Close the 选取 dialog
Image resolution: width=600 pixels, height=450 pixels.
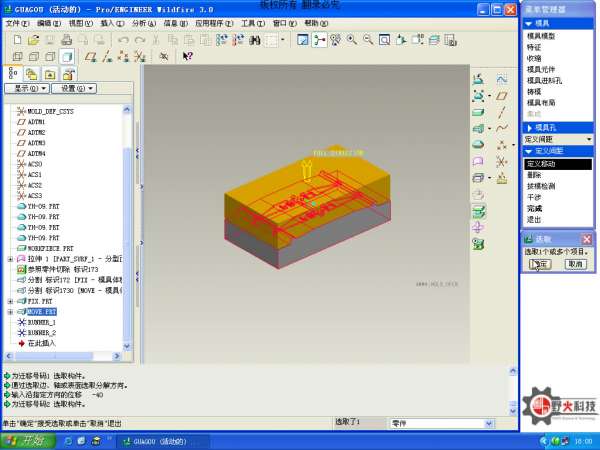586,240
